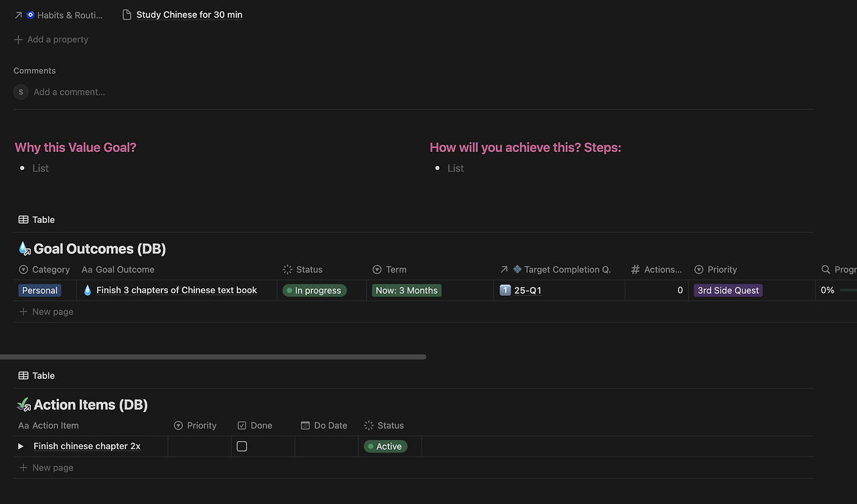Click the target icon on the Term column header

click(x=376, y=269)
